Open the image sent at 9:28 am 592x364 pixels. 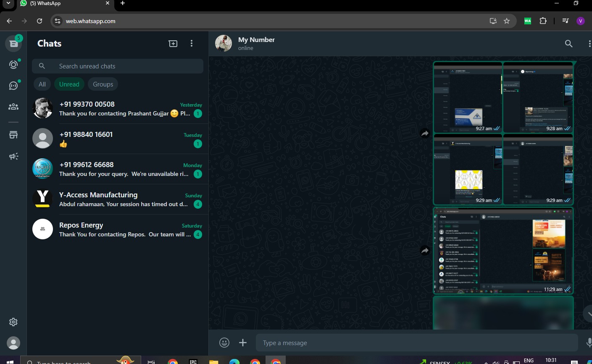(538, 97)
